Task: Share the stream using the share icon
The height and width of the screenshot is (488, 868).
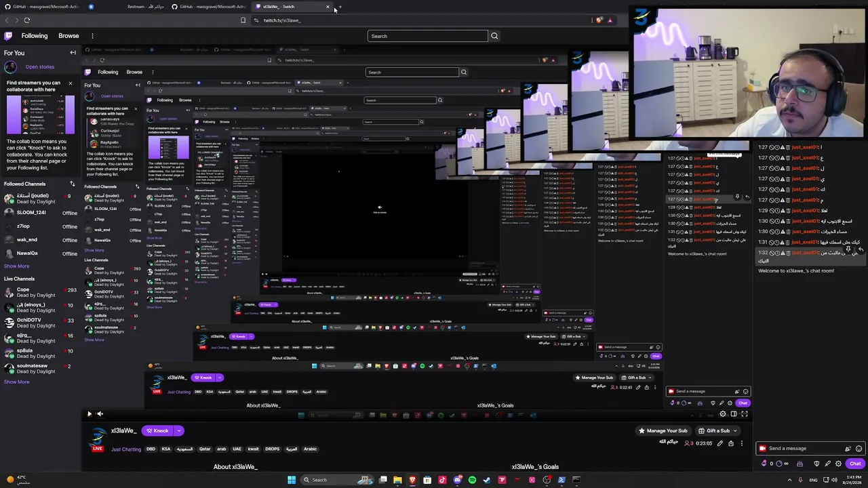Action: (731, 443)
